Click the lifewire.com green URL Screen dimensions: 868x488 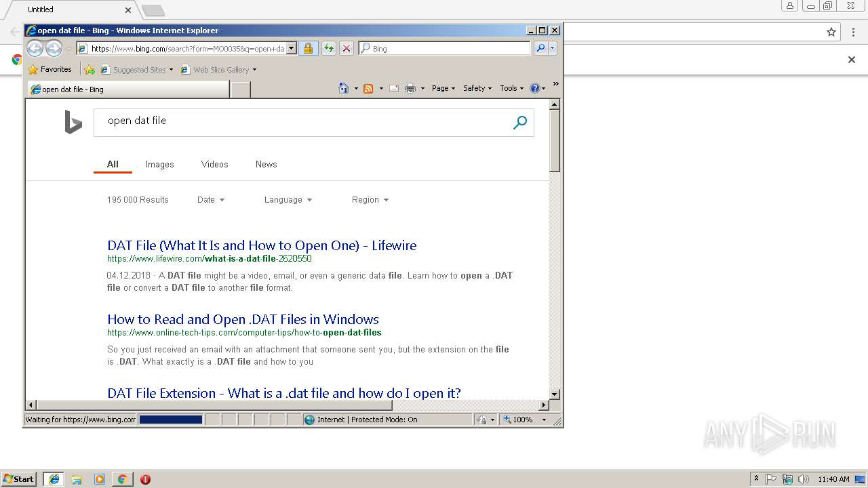point(210,259)
